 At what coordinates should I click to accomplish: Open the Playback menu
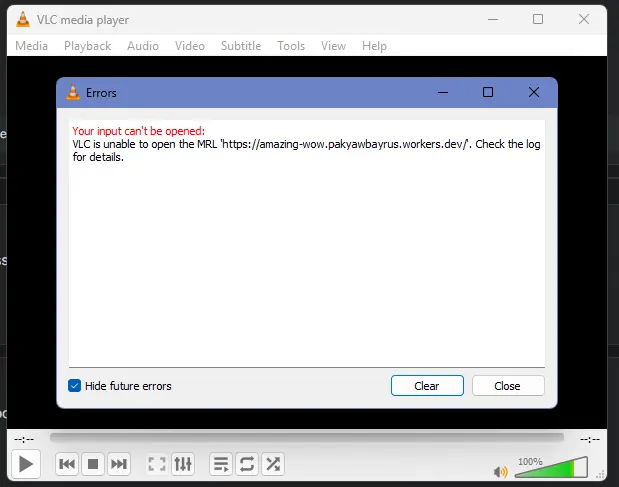click(88, 46)
